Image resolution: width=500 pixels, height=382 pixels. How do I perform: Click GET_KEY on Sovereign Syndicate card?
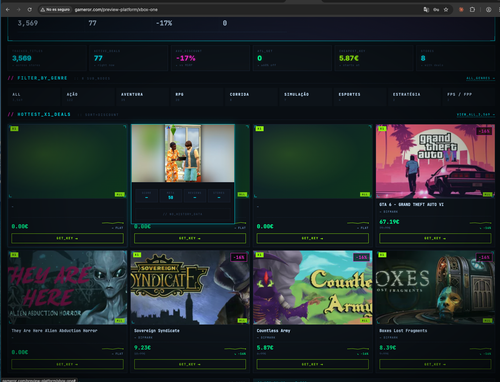190,364
